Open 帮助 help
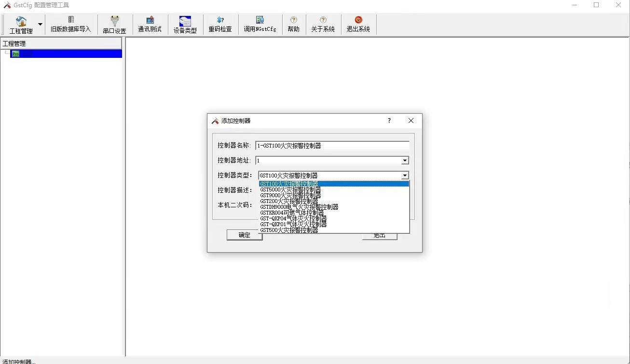 pos(293,25)
